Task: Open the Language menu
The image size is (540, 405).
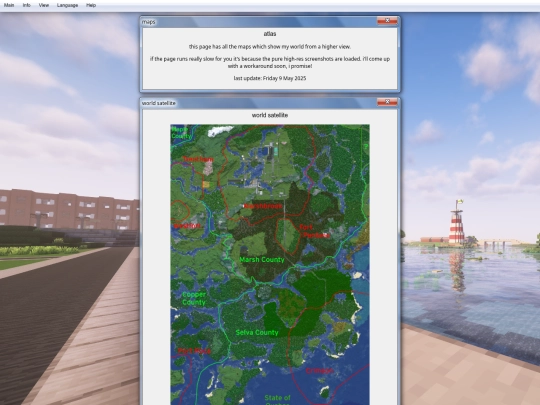Action: coord(67,5)
